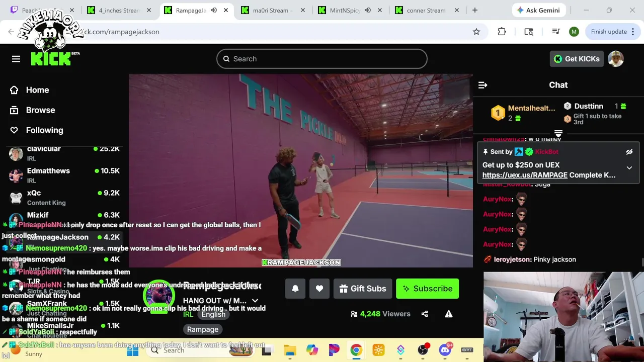The image size is (644, 362).
Task: Click the Subscribe button
Action: point(427,289)
